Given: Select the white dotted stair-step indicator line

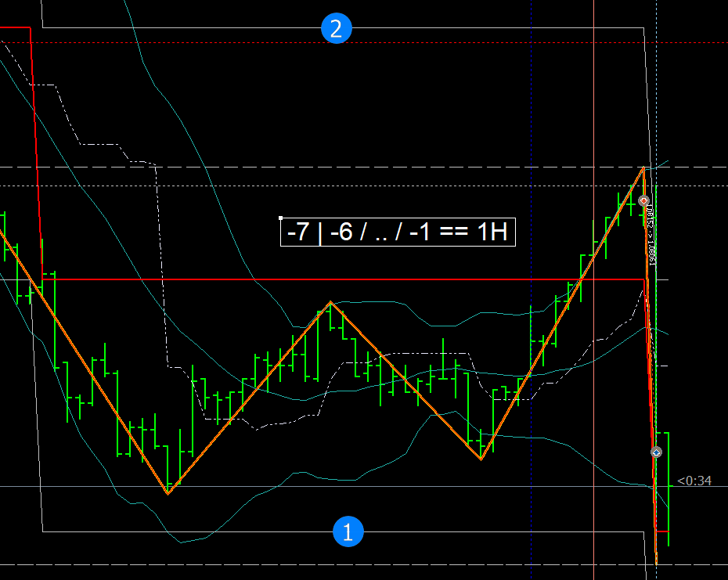Looking at the screenshot, I should pyautogui.click(x=168, y=313).
